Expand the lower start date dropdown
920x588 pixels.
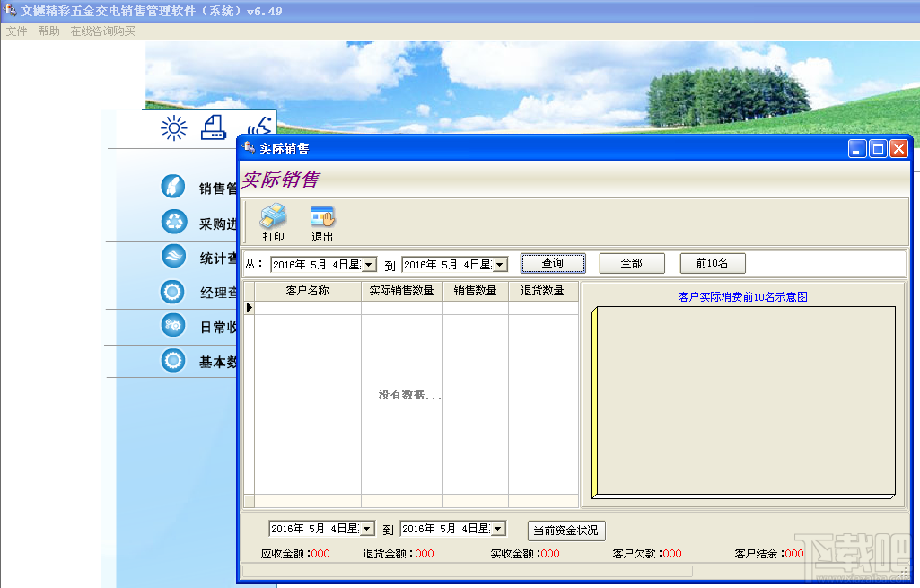(x=367, y=529)
